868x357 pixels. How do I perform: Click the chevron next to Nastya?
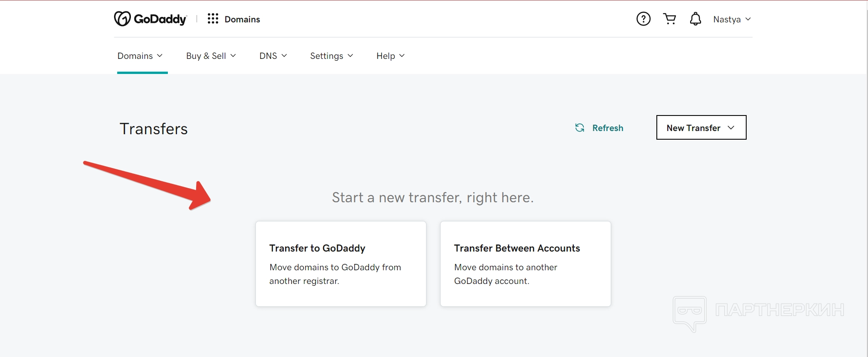pyautogui.click(x=748, y=19)
